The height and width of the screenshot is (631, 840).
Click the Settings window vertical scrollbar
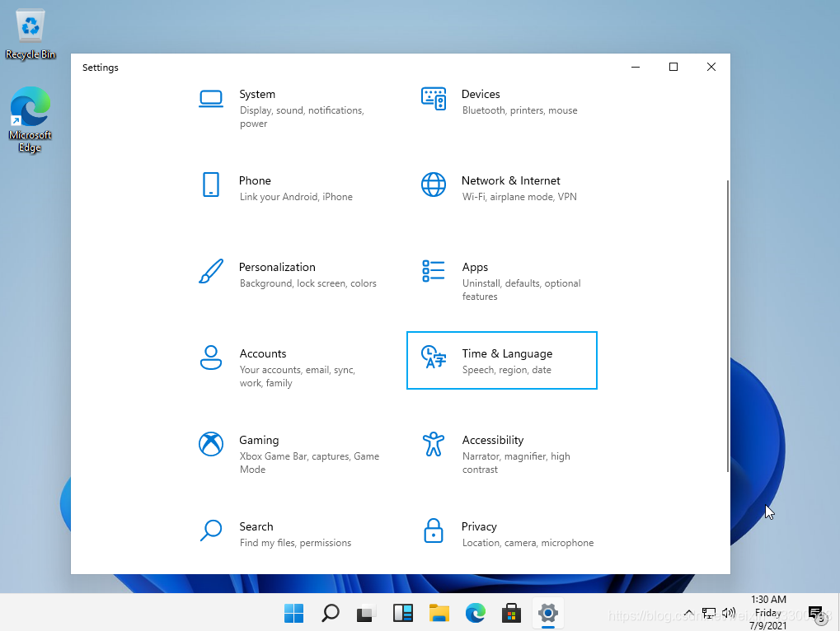(x=728, y=326)
